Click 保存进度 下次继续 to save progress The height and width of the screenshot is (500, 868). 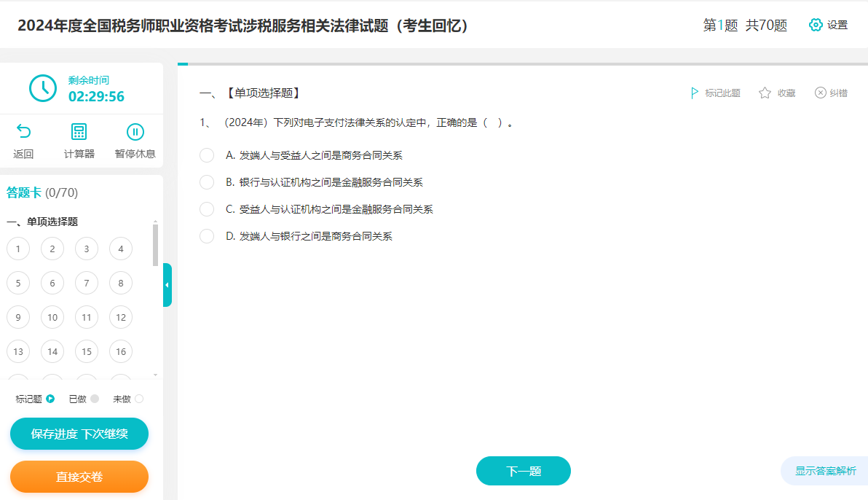point(79,434)
